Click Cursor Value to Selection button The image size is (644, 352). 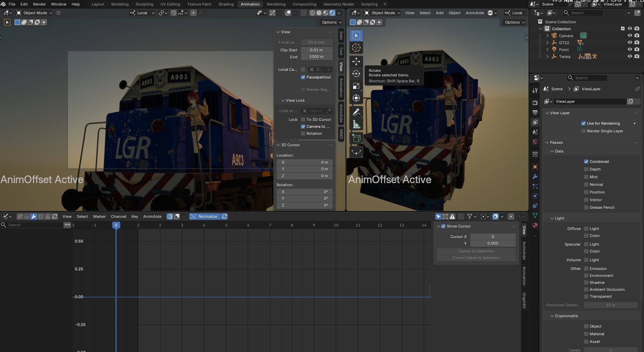click(476, 258)
